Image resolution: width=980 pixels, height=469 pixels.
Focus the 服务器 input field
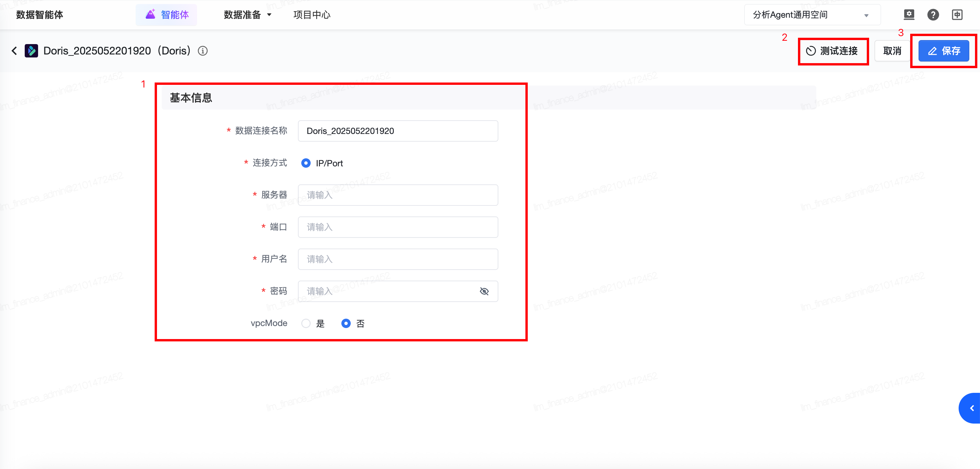click(398, 195)
